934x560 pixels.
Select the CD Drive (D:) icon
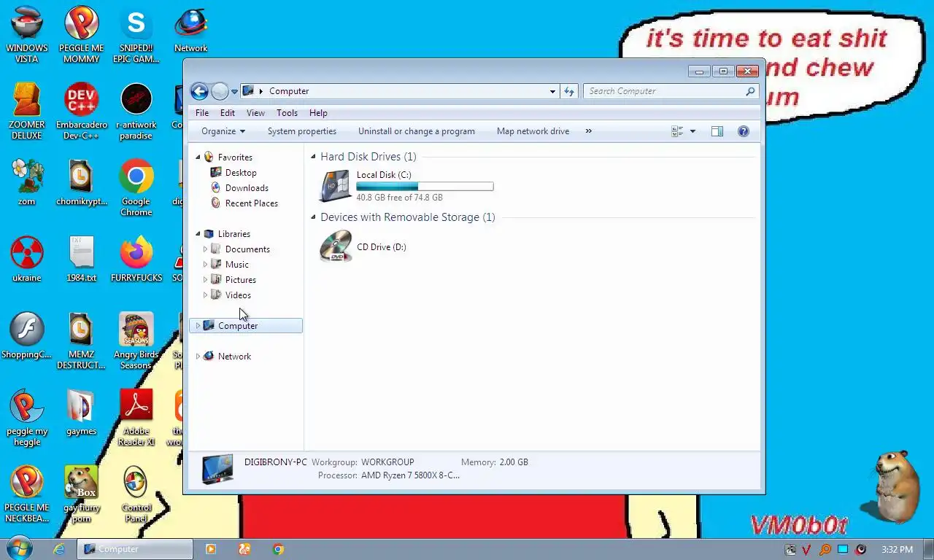coord(336,246)
